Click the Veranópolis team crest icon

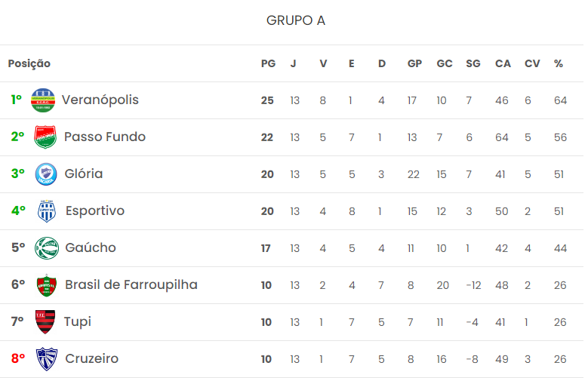(43, 100)
